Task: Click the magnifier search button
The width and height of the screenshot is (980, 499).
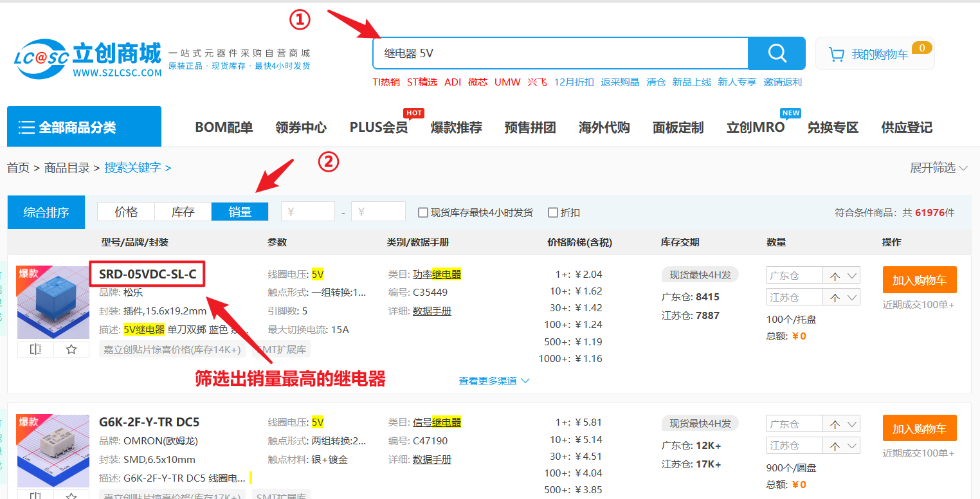Action: 777,53
